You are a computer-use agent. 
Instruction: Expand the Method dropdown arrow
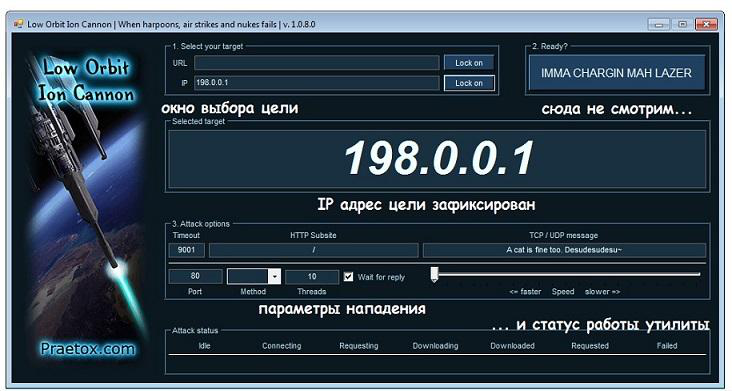tap(274, 276)
